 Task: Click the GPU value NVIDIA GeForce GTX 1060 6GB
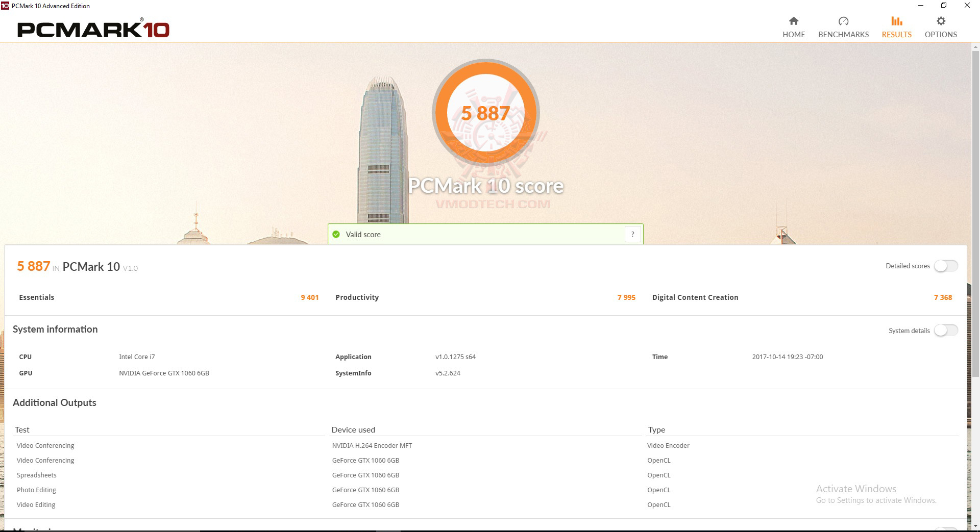(164, 373)
